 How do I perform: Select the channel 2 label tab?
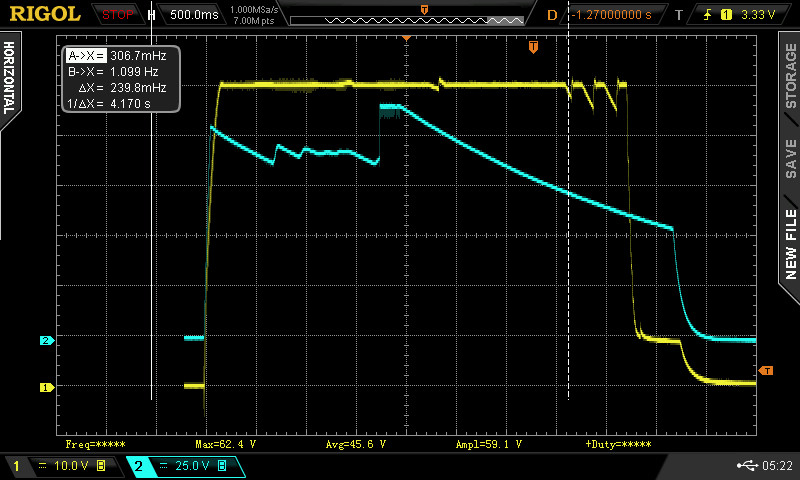coord(138,466)
